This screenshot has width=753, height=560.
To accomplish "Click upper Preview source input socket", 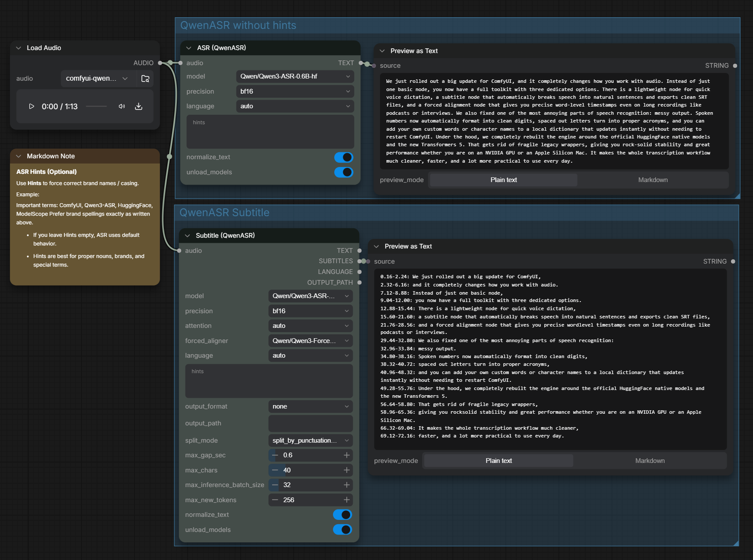I will pos(373,66).
